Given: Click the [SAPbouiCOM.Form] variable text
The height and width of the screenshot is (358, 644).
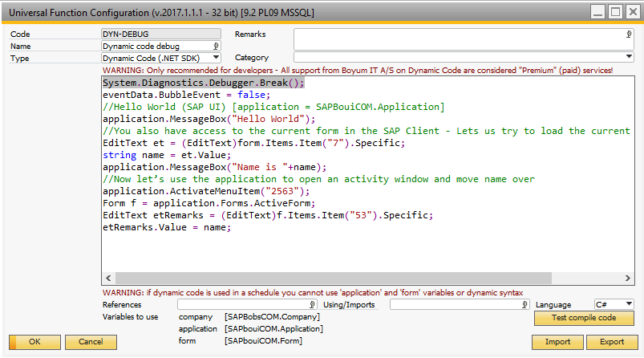Looking at the screenshot, I should click(x=263, y=340).
